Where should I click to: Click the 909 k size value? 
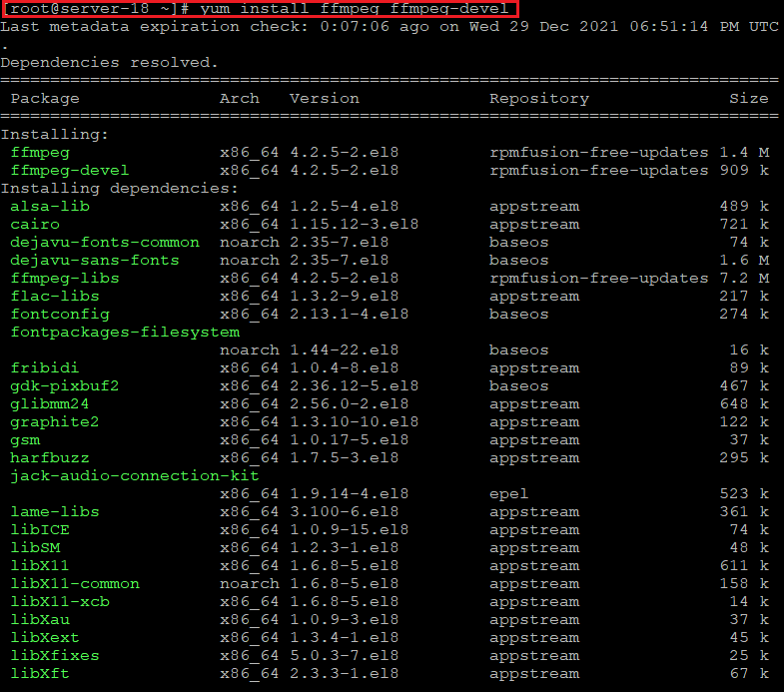pyautogui.click(x=744, y=171)
